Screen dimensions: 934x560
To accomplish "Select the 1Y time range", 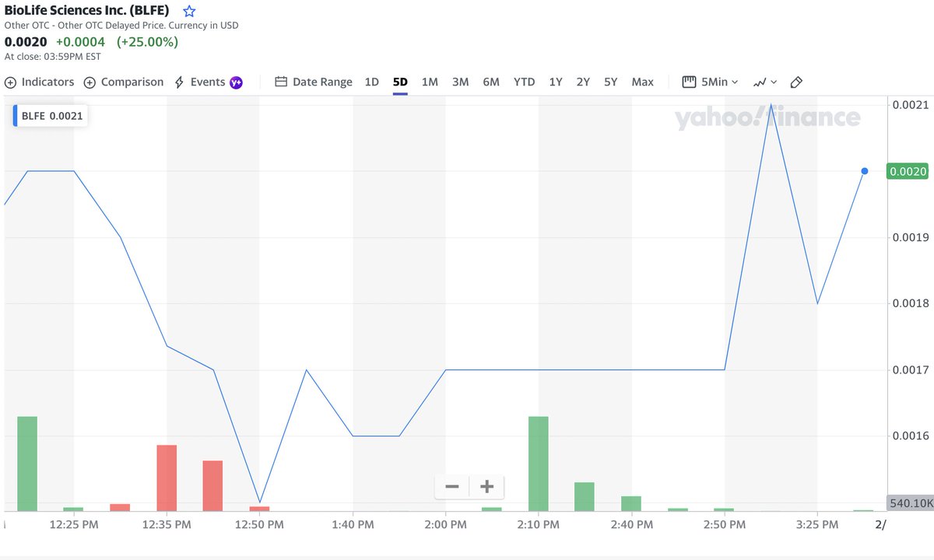I will tap(556, 82).
